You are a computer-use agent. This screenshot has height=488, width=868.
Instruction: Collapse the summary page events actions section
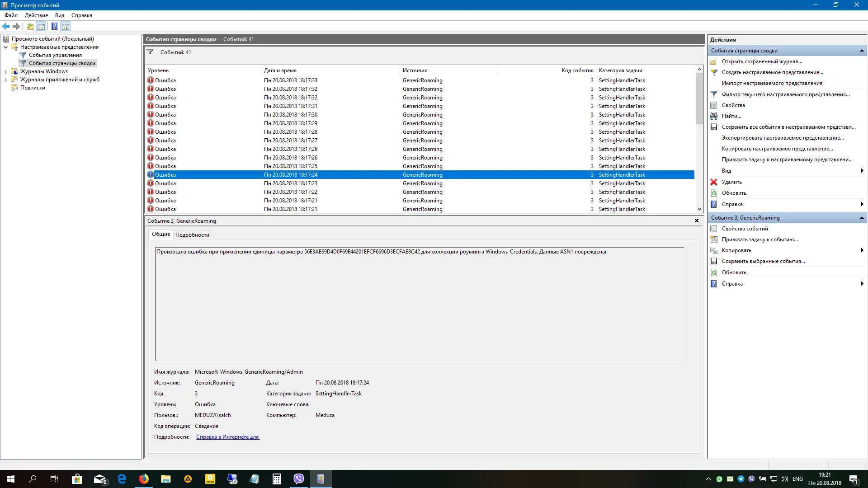(862, 51)
